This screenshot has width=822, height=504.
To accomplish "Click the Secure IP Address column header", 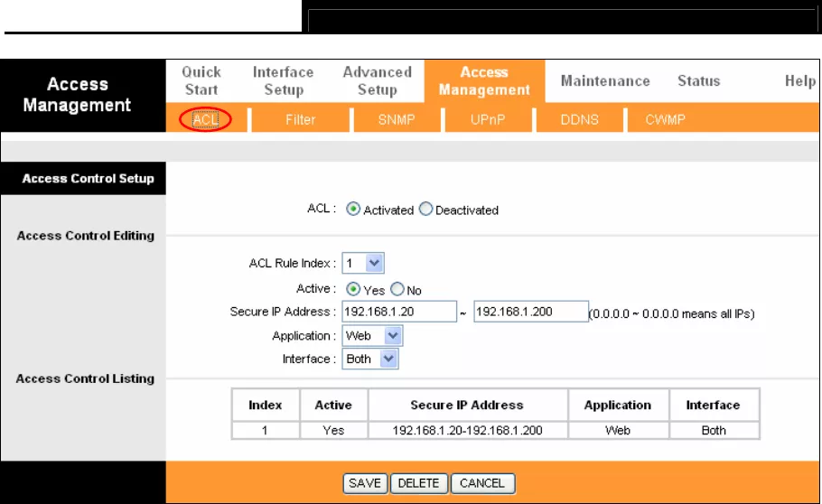I will (x=467, y=405).
